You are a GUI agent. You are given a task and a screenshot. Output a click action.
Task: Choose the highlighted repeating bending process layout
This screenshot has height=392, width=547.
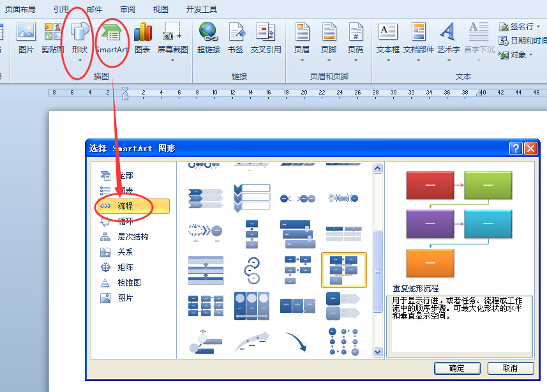(344, 270)
